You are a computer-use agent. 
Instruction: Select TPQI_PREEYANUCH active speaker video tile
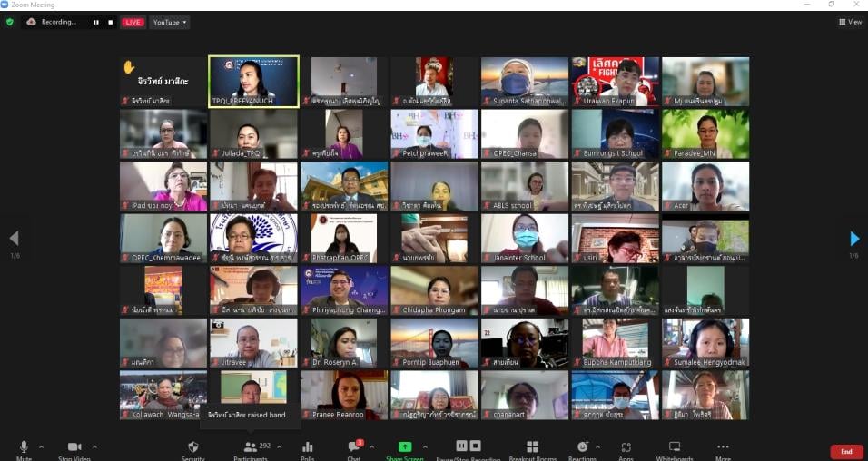[253, 82]
